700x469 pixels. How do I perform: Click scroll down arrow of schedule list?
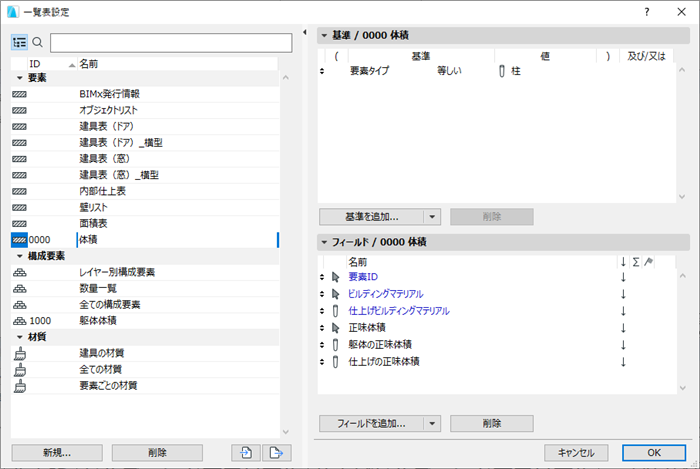286,432
